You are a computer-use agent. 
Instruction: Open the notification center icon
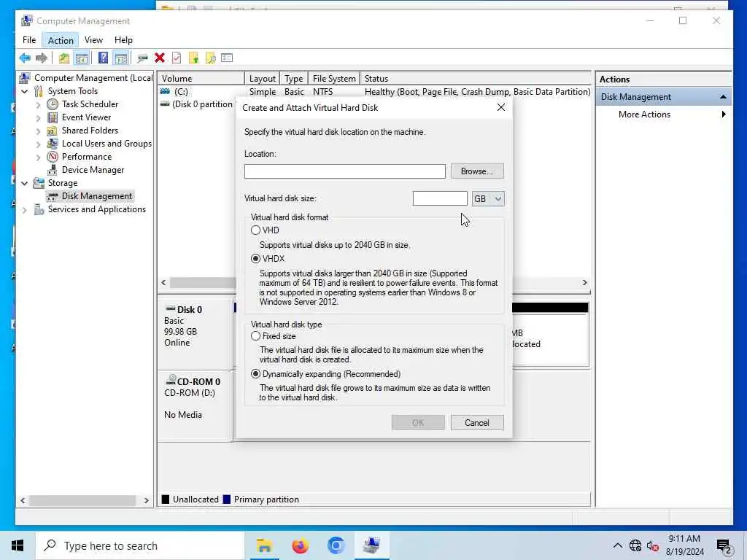724,545
